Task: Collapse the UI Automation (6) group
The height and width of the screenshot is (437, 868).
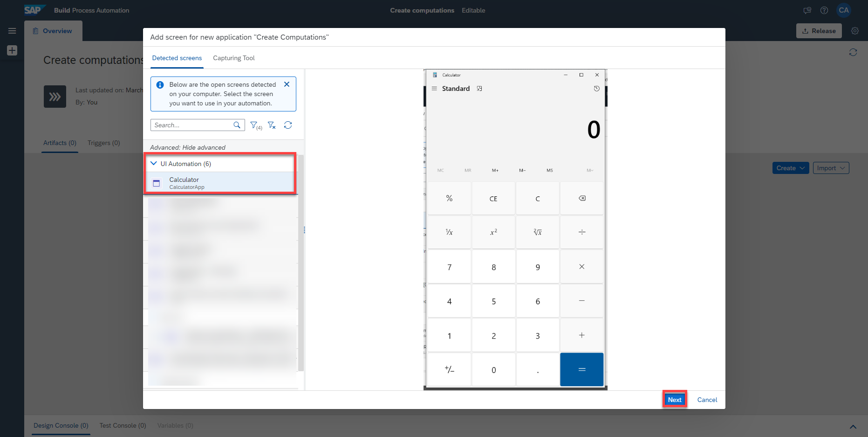Action: coord(154,164)
